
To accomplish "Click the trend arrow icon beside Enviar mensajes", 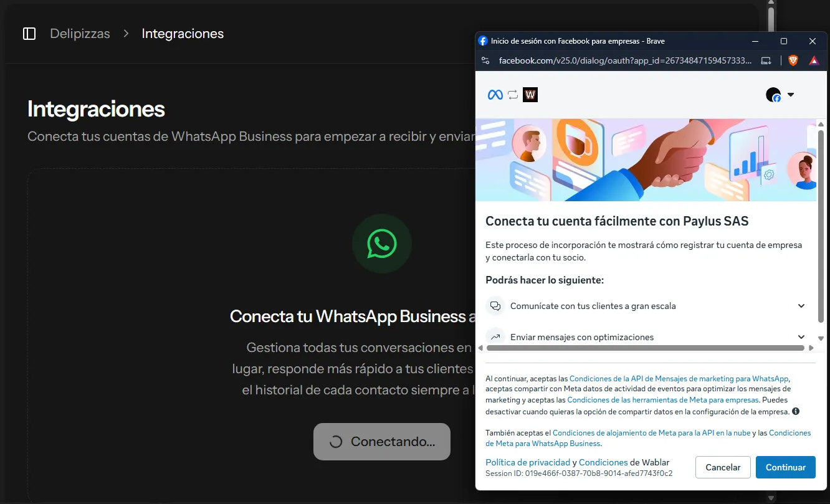I will (495, 337).
